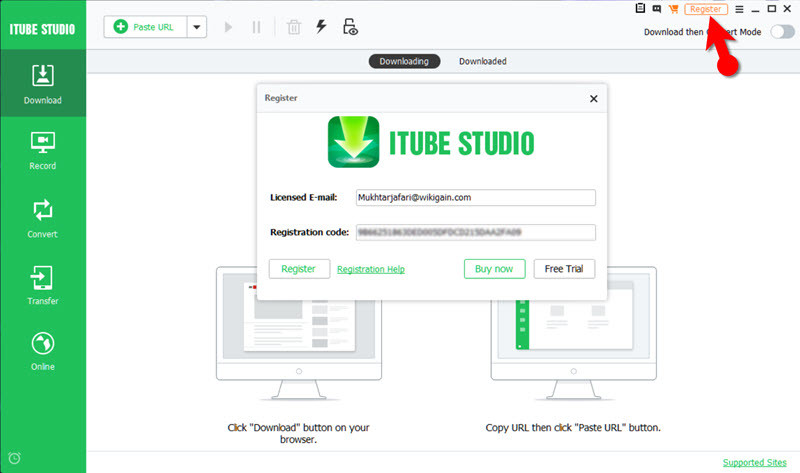Click the orange shopping cart icon
This screenshot has width=800, height=473.
point(673,9)
